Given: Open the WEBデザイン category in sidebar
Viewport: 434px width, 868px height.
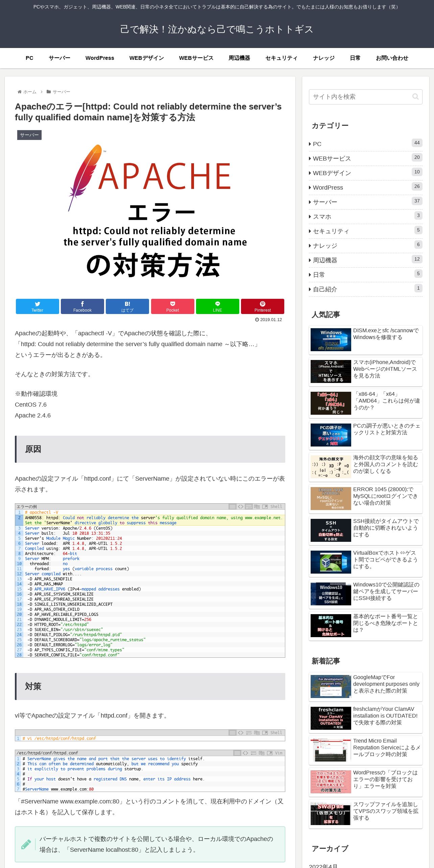Looking at the screenshot, I should [366, 173].
